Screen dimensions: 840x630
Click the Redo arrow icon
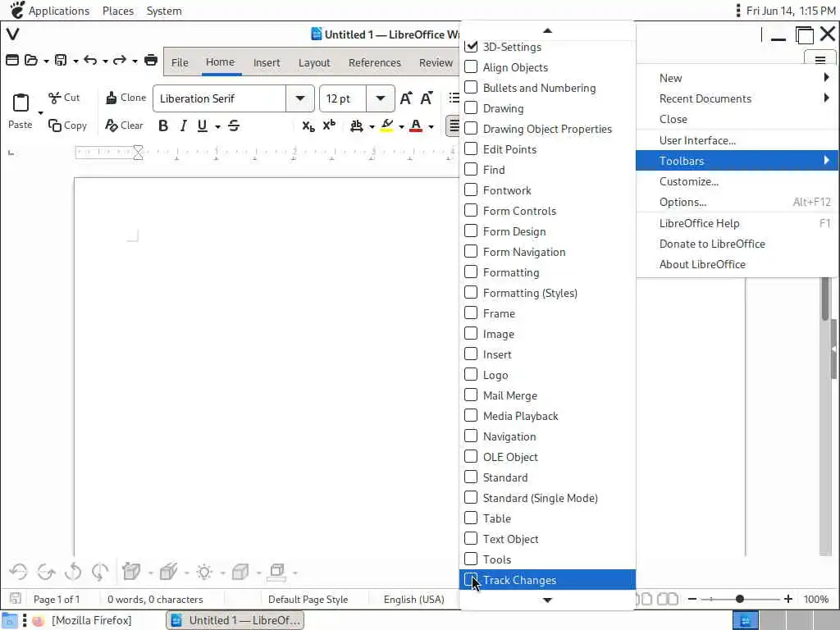(x=120, y=60)
